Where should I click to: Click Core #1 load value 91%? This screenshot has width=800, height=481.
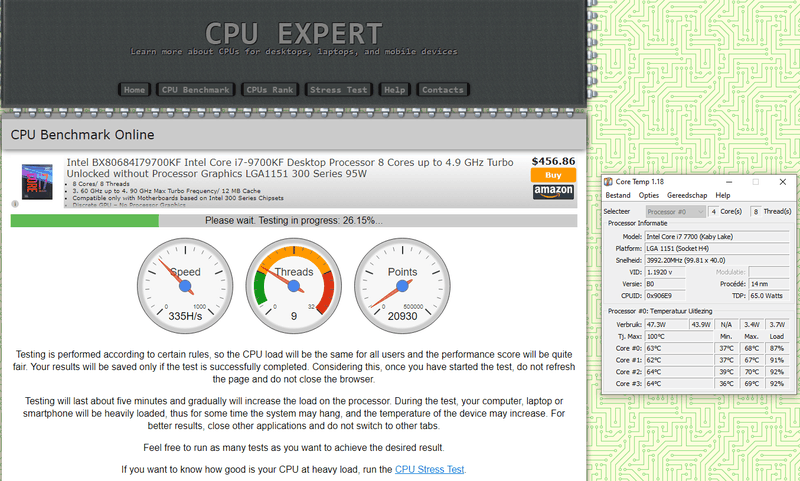[x=777, y=360]
